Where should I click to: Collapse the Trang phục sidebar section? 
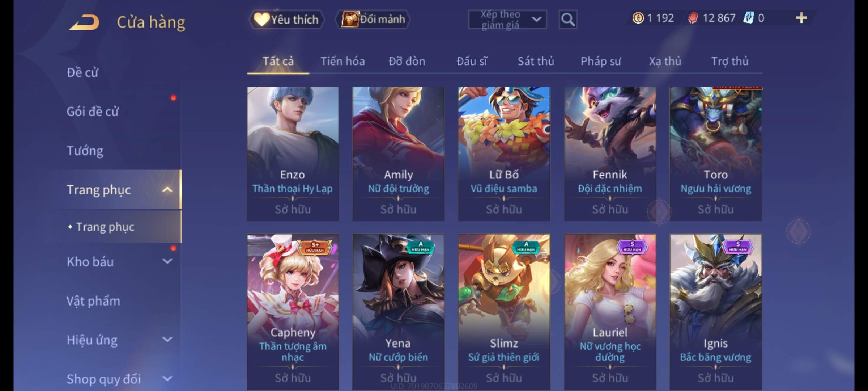click(167, 190)
